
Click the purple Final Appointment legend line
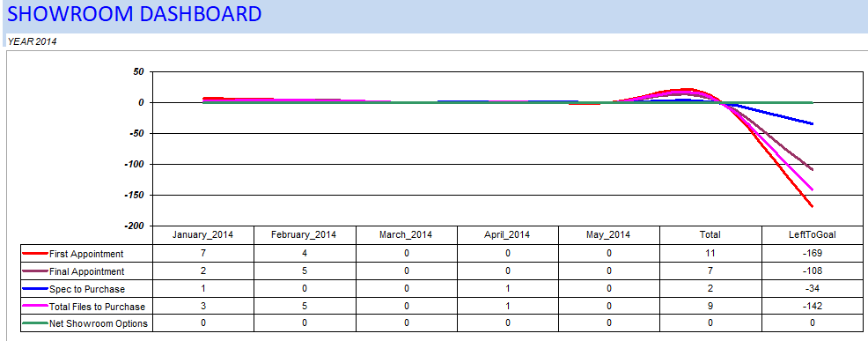pos(35,271)
